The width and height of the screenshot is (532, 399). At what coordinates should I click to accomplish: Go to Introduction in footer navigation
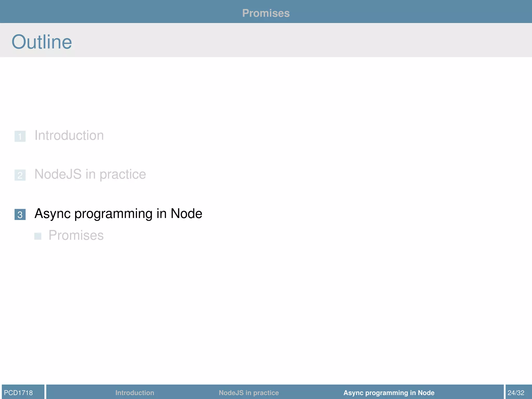[135, 393]
